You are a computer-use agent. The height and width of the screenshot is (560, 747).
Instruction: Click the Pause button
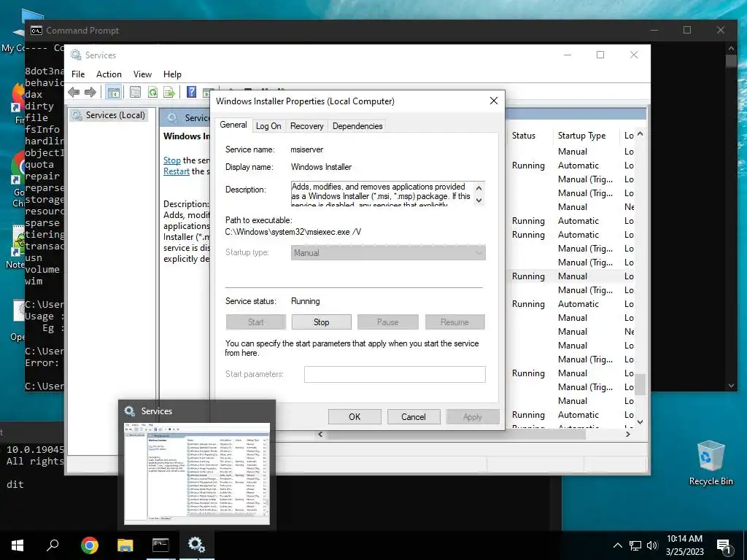[x=387, y=322]
